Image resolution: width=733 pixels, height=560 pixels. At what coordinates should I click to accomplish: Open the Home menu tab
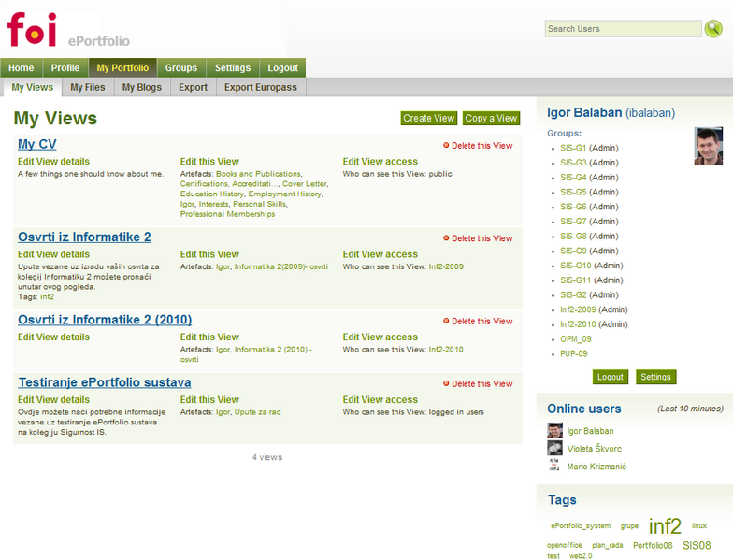pos(21,67)
